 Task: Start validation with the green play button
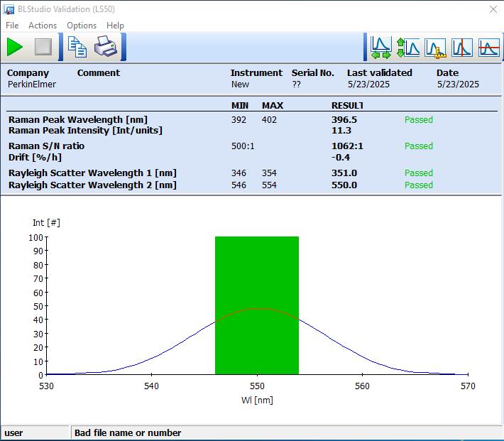click(x=15, y=48)
